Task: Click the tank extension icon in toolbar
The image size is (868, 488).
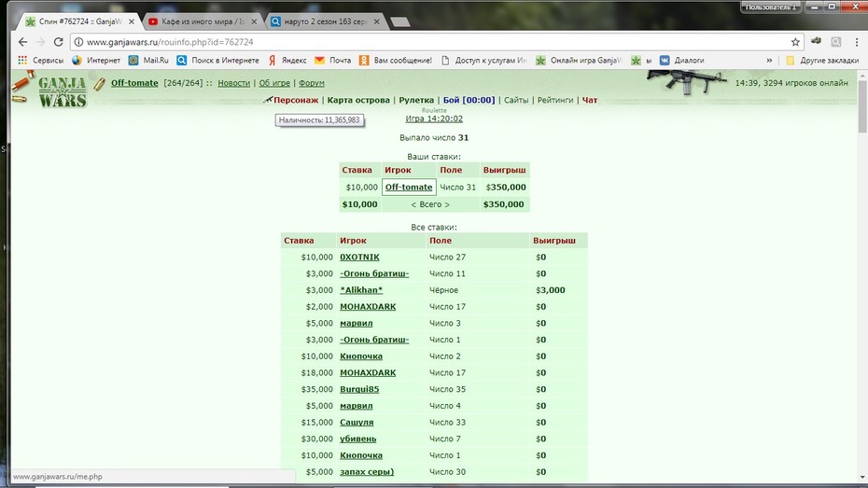Action: 816,41
